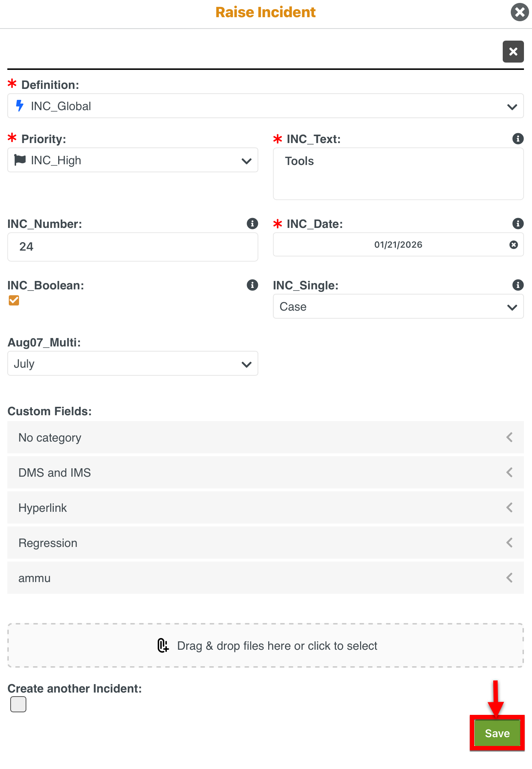532x769 pixels.
Task: Open the Aug07_Multi July dropdown
Action: tap(132, 364)
